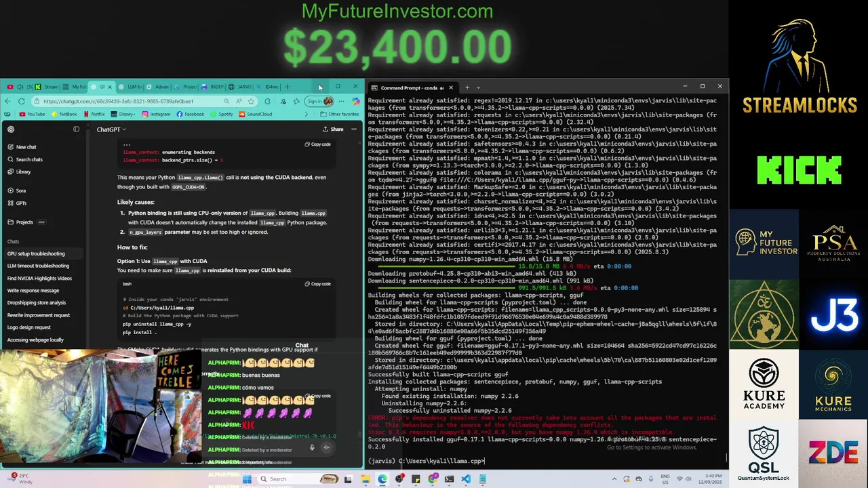Open the SoundCloud bookmark
Screen dimensions: 868x488
[256, 114]
